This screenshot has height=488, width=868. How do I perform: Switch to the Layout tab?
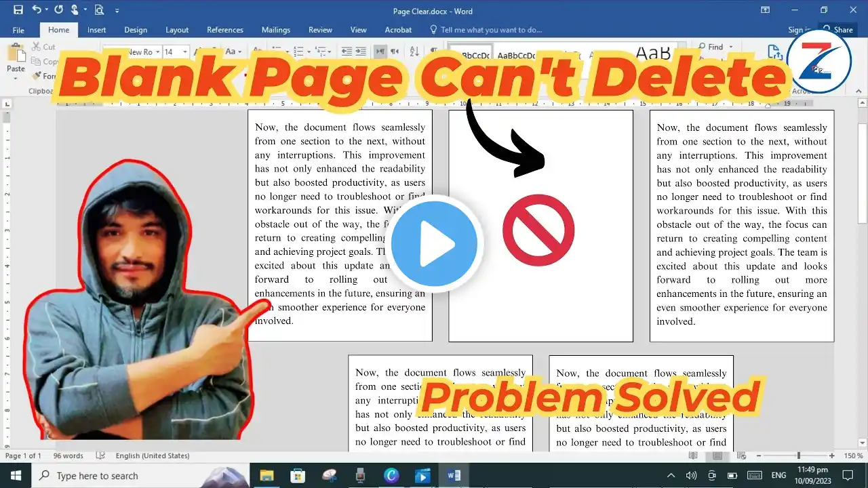177,30
